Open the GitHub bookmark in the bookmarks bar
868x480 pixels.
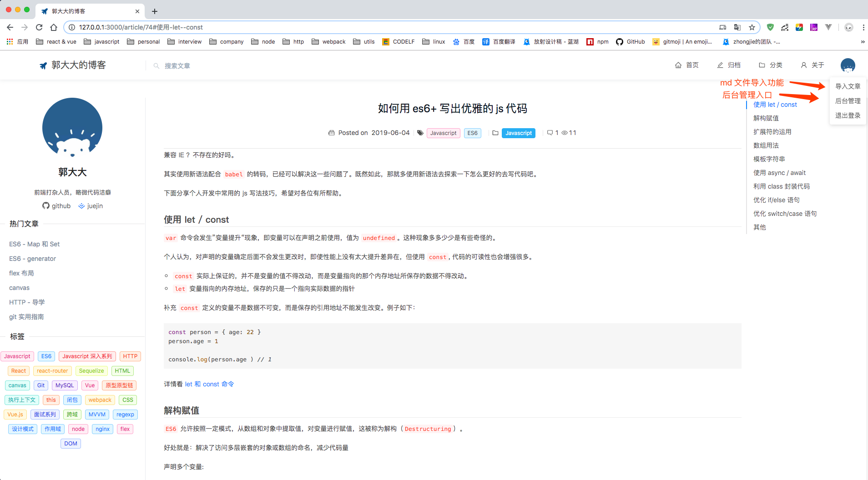point(631,42)
